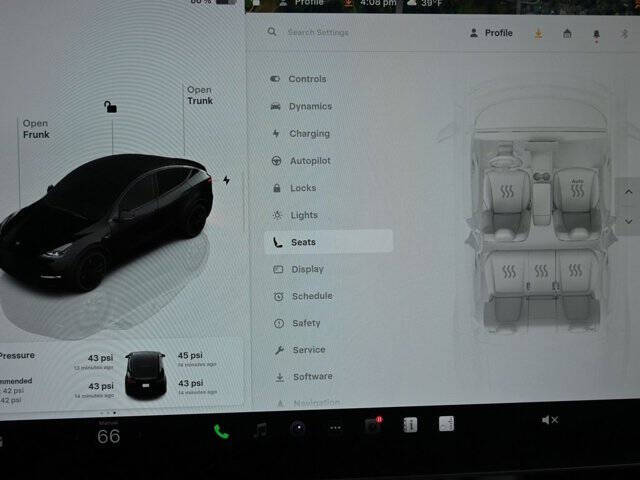Screen dimensions: 640x480
Task: Tap the 66 cabin temperature setting
Action: pyautogui.click(x=109, y=436)
